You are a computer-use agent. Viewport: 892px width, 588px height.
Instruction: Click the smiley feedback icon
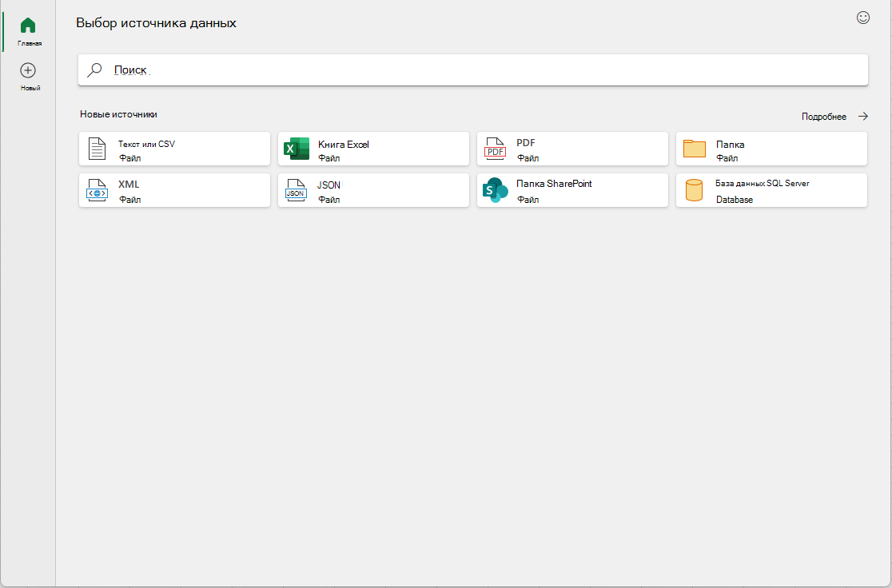pos(863,18)
